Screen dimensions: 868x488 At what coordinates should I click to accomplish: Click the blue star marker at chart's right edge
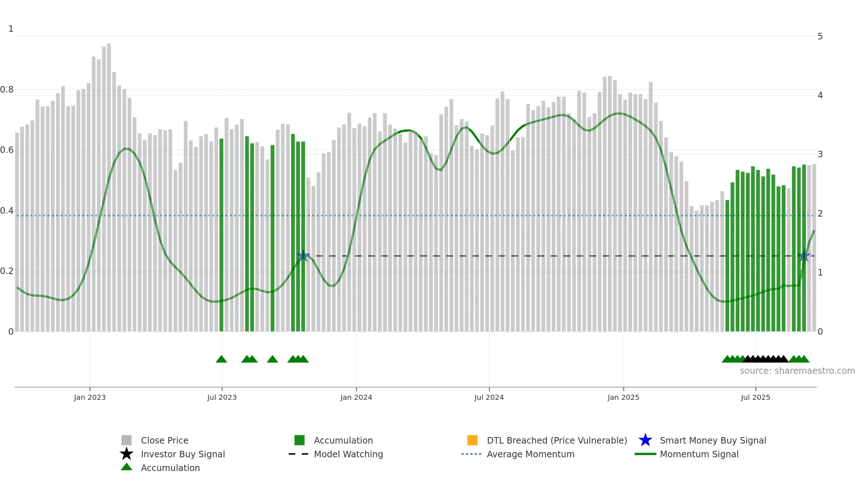pos(804,256)
